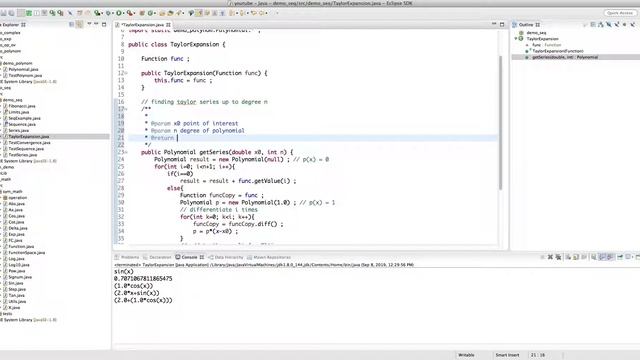Screen dimensions: 640x360
Task: Open the Run button dropdown arrow
Action: click(124, 13)
